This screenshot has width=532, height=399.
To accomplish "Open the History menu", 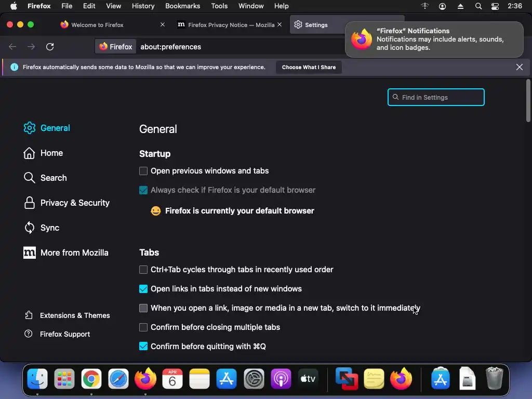I will [143, 6].
